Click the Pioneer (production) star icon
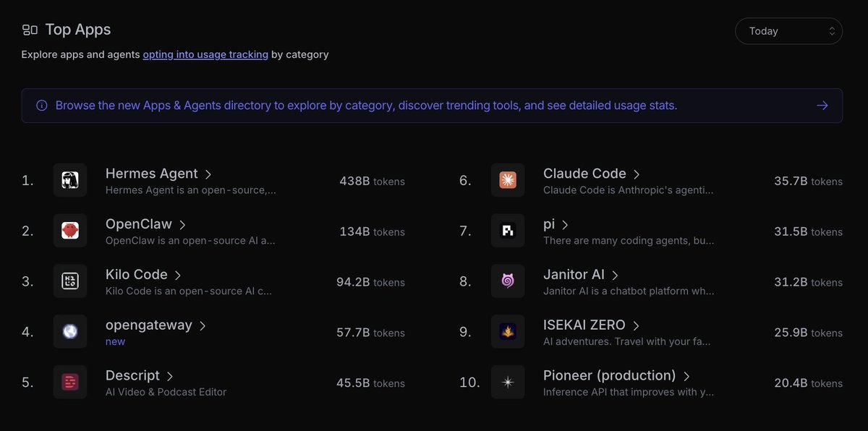 [x=508, y=383]
